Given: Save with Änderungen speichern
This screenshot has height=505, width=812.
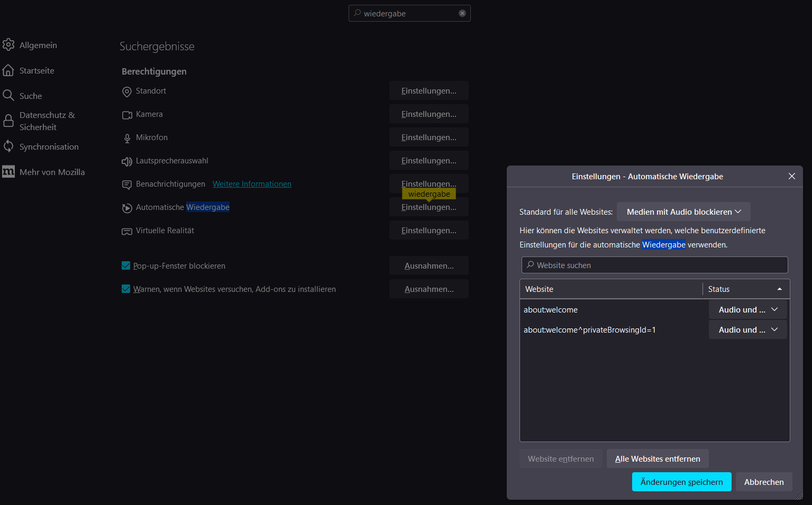Looking at the screenshot, I should [681, 482].
